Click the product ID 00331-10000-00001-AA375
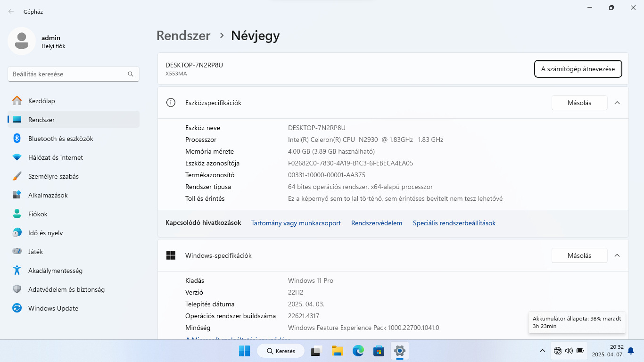Image resolution: width=644 pixels, height=362 pixels. click(x=327, y=175)
